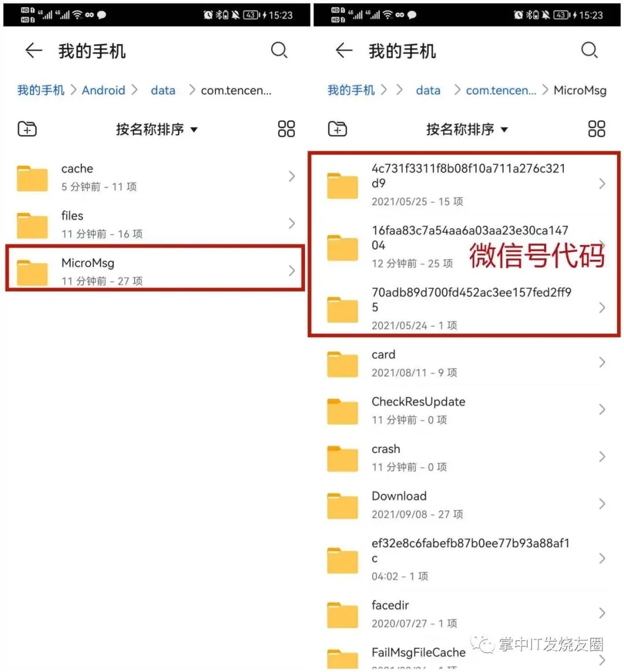Open the files folder

point(155,224)
